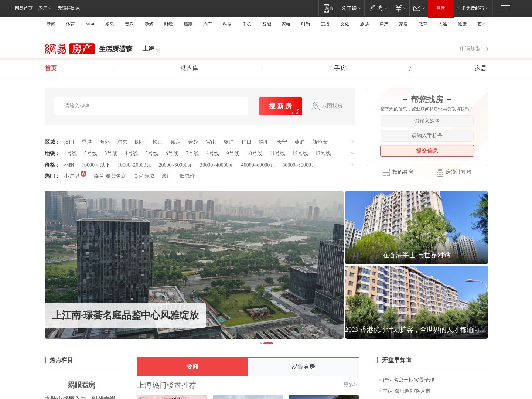Open the 网易首页 link
This screenshot has width=532, height=399.
coord(24,8)
